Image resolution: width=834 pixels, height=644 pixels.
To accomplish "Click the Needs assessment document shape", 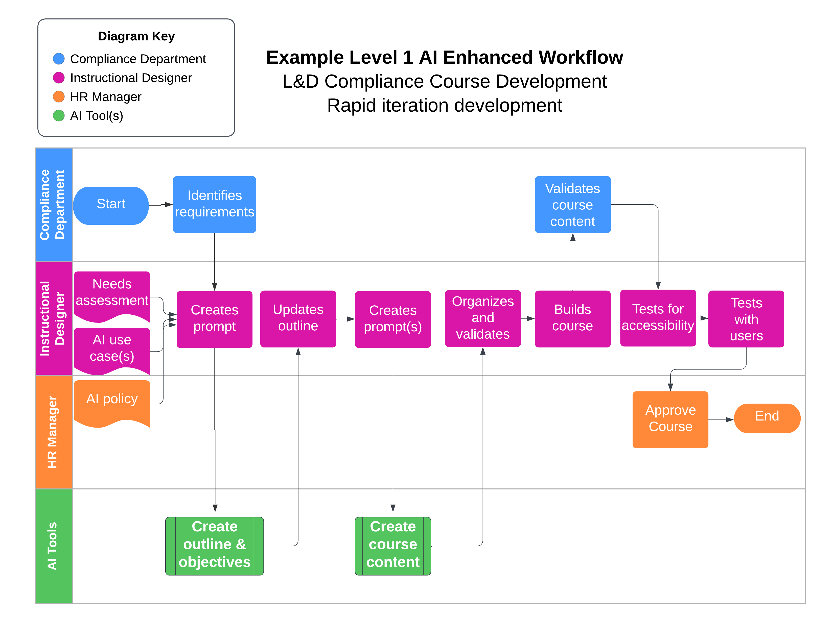I will 112,296.
